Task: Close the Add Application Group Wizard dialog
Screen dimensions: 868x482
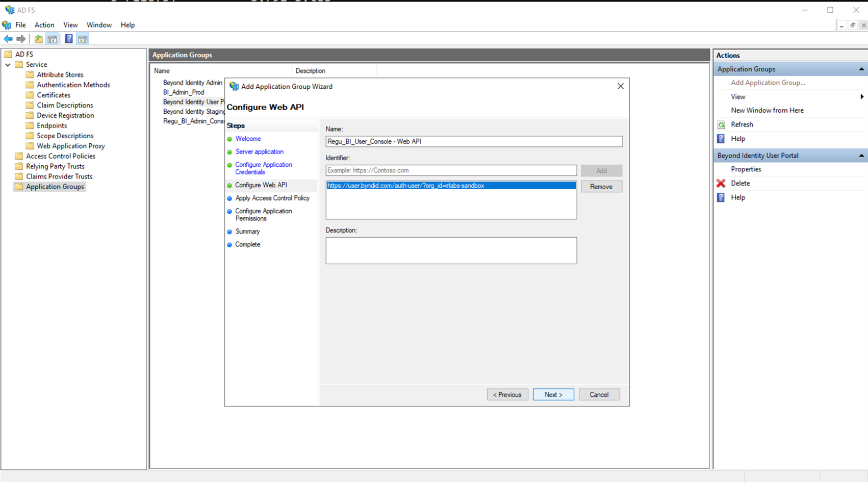Action: pos(620,86)
